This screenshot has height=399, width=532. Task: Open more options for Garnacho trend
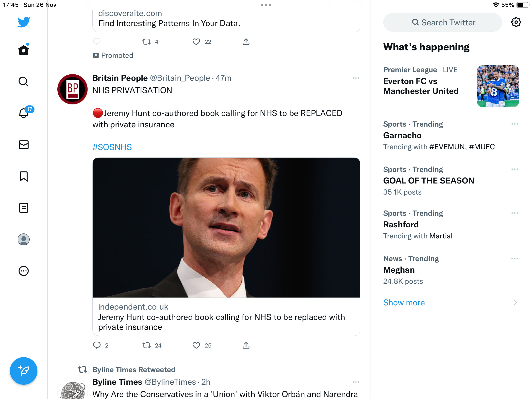point(515,124)
